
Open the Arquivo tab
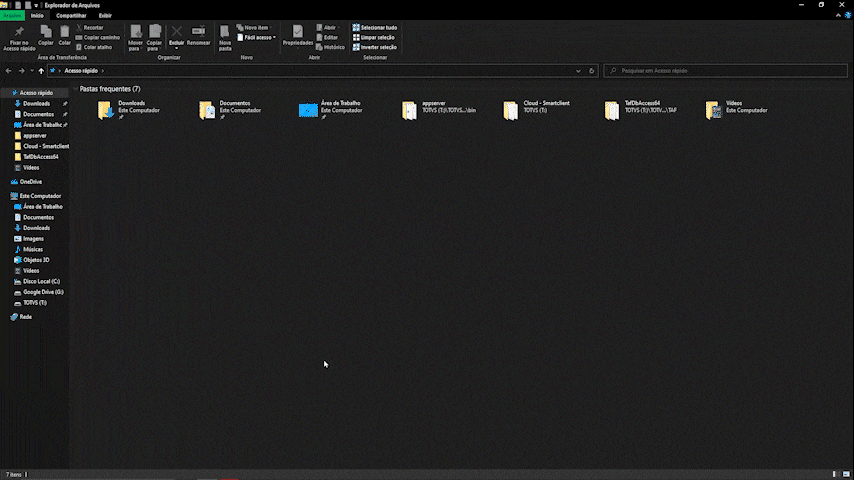13,16
